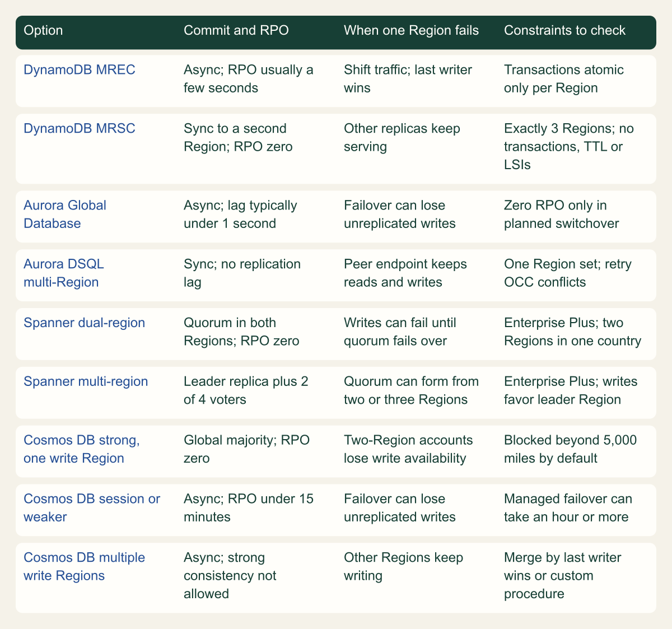Open Cosmos DB multiple write Regions link

click(x=84, y=566)
